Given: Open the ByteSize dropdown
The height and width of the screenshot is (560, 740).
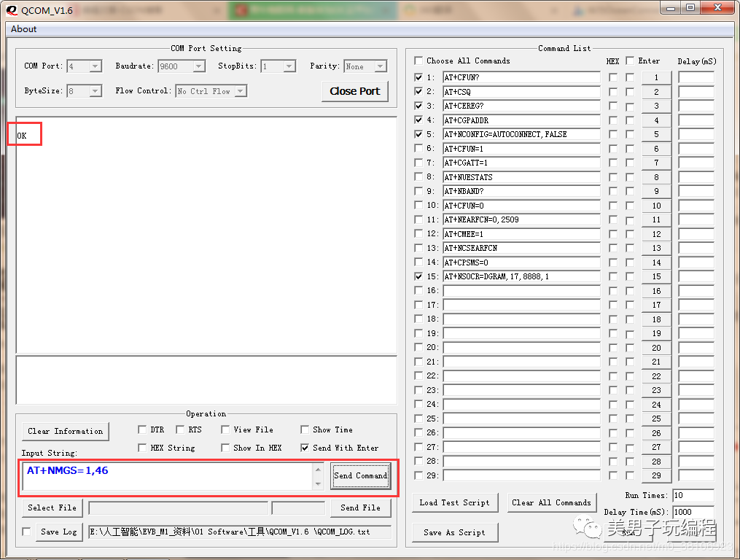Looking at the screenshot, I should tap(96, 90).
